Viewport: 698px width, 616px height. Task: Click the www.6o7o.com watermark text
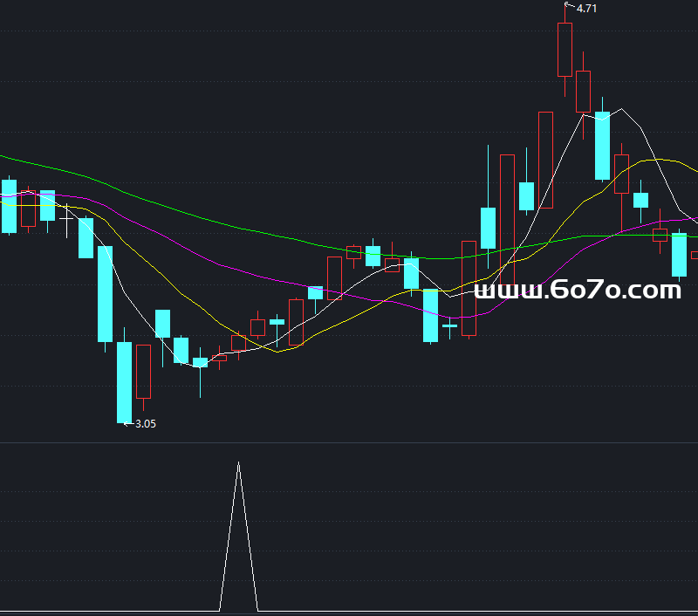pyautogui.click(x=577, y=290)
